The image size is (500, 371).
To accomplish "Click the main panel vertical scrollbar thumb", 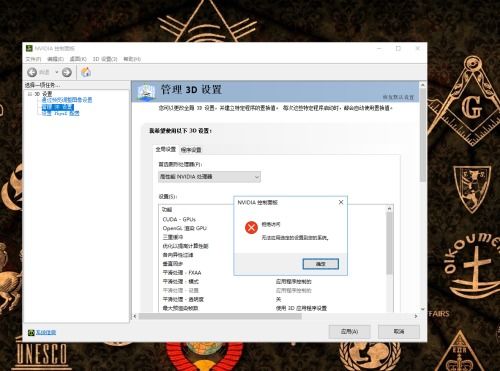I will pyautogui.click(x=423, y=135).
